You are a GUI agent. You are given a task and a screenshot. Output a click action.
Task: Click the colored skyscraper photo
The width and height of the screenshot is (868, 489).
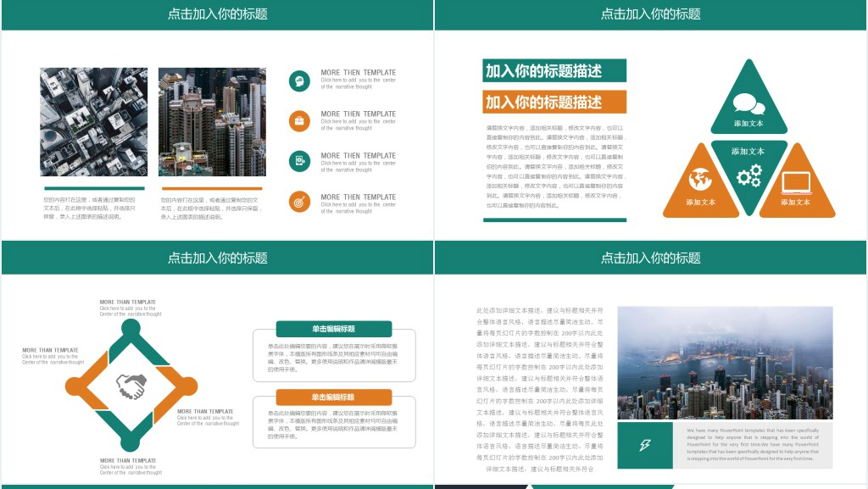212,122
